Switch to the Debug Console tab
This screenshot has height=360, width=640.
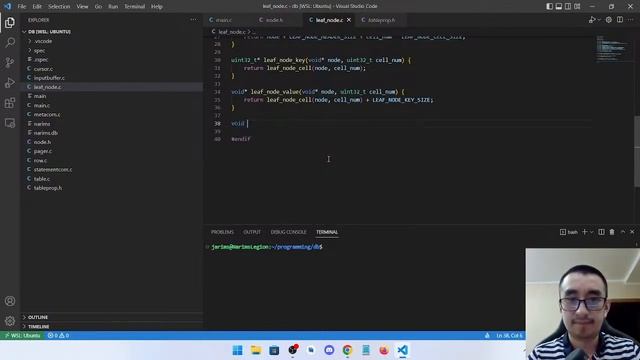[x=288, y=232]
